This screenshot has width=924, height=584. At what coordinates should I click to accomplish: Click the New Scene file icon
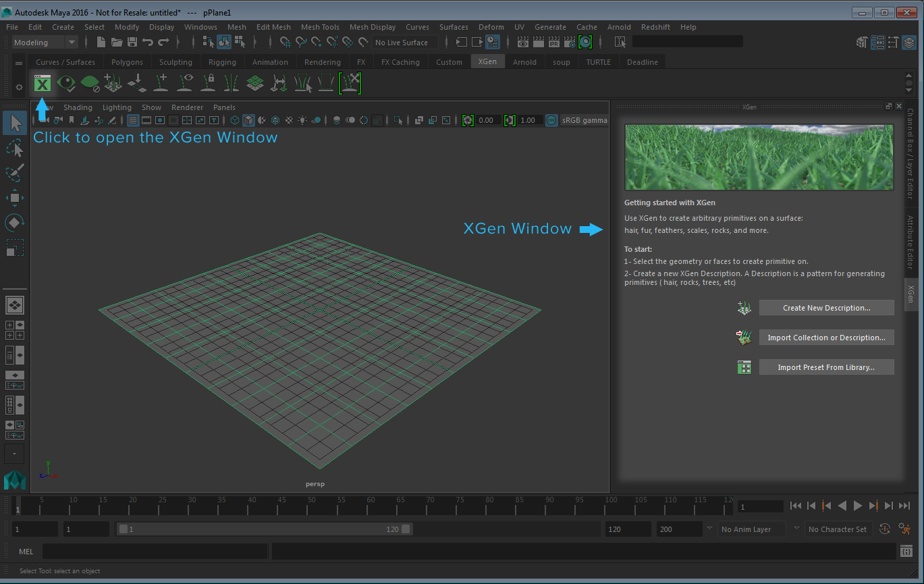click(101, 42)
